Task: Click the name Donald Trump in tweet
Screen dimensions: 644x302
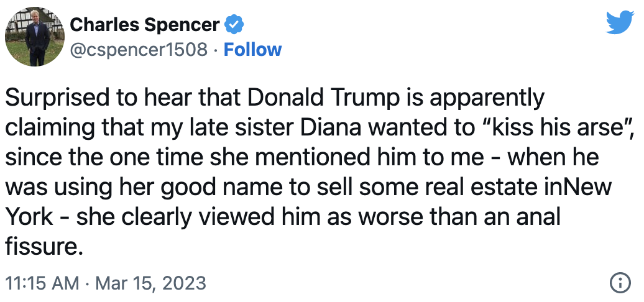Action: pos(319,97)
